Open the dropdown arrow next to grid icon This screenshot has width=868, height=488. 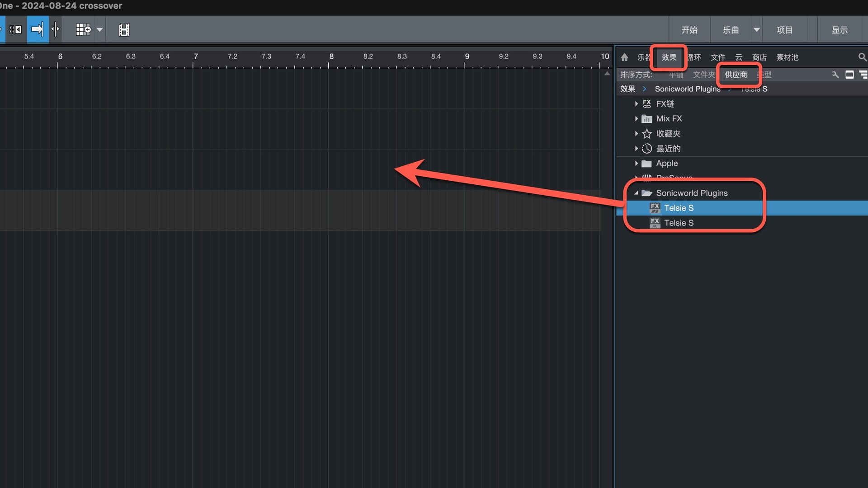tap(100, 30)
